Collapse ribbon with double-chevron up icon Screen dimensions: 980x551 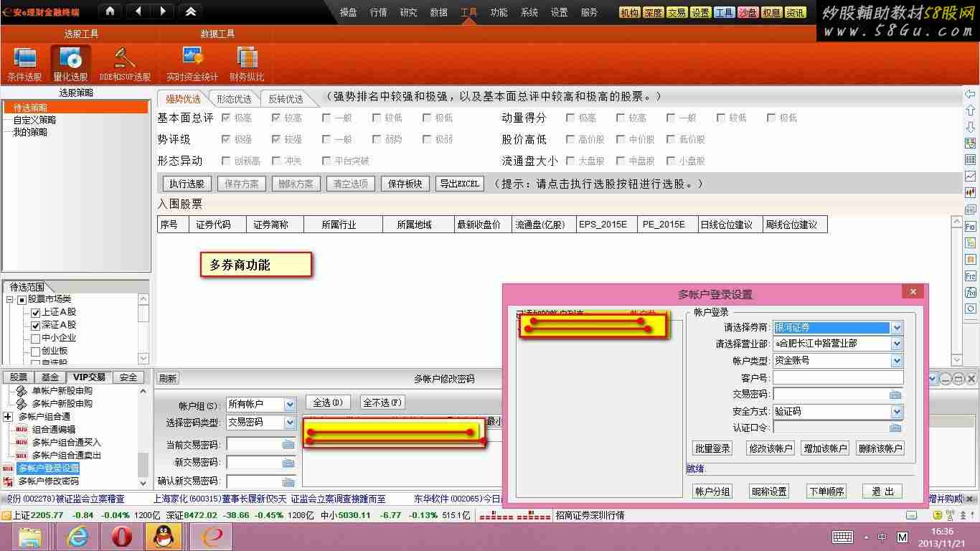pos(190,11)
